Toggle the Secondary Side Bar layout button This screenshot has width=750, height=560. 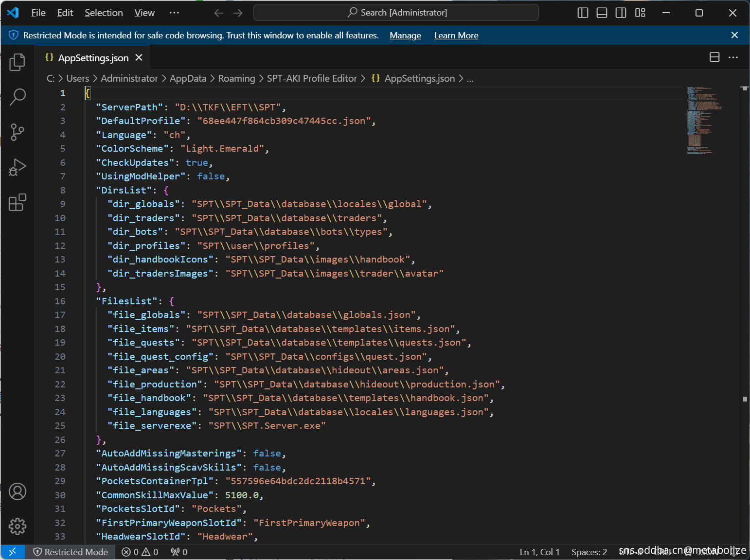(x=621, y=13)
